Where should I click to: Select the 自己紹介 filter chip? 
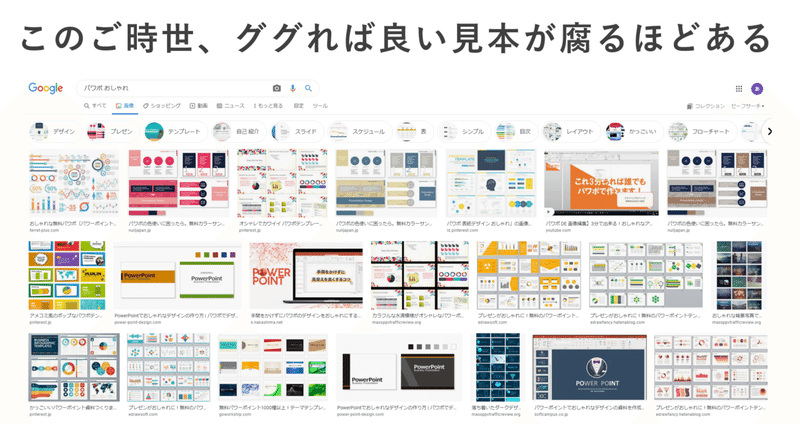(237, 132)
